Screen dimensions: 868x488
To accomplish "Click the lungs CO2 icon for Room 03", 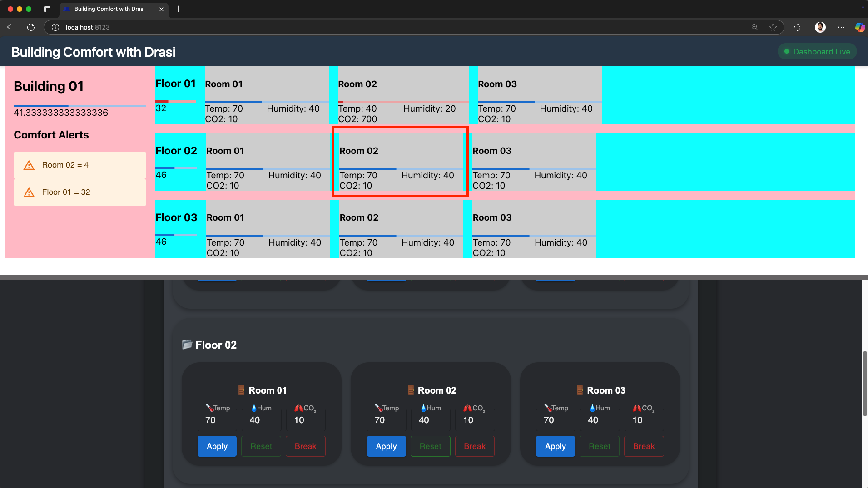I will 638,408.
